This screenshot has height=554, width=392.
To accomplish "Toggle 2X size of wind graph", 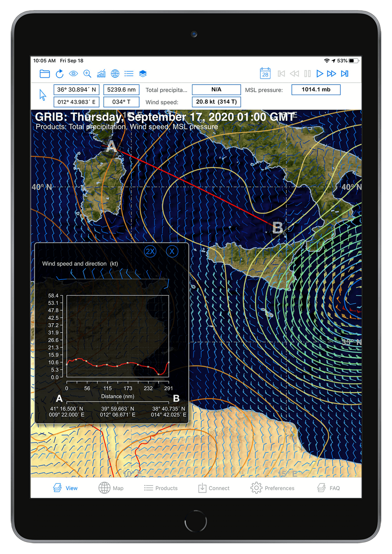I will pyautogui.click(x=150, y=251).
